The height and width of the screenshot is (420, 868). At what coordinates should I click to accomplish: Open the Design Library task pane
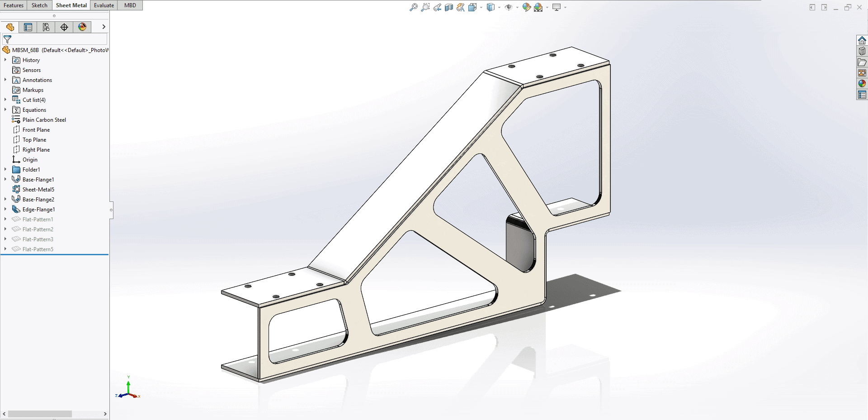point(862,51)
